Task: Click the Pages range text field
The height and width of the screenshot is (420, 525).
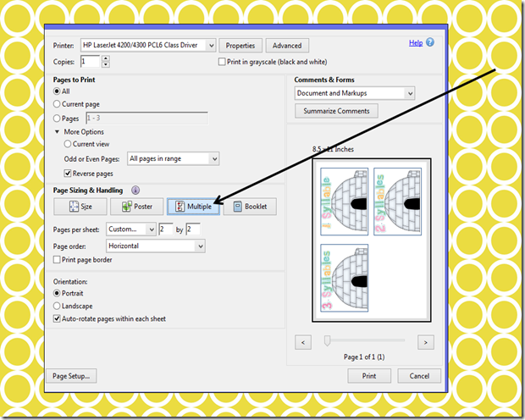Action: tap(147, 119)
